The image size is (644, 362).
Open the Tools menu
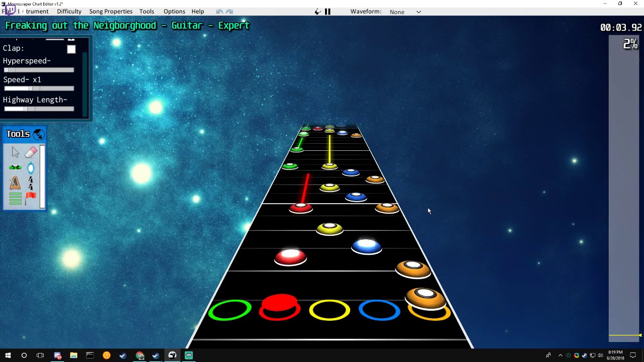coord(147,12)
